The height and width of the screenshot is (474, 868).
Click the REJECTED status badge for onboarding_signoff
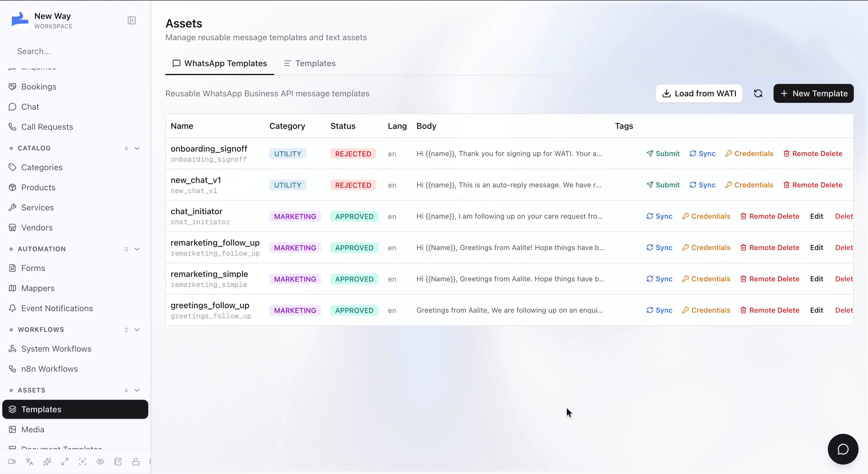coord(353,154)
